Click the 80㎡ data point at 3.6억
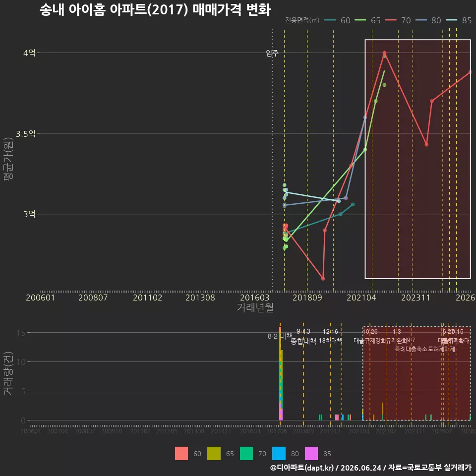Viewport: 476px width, 476px height. pos(365,117)
